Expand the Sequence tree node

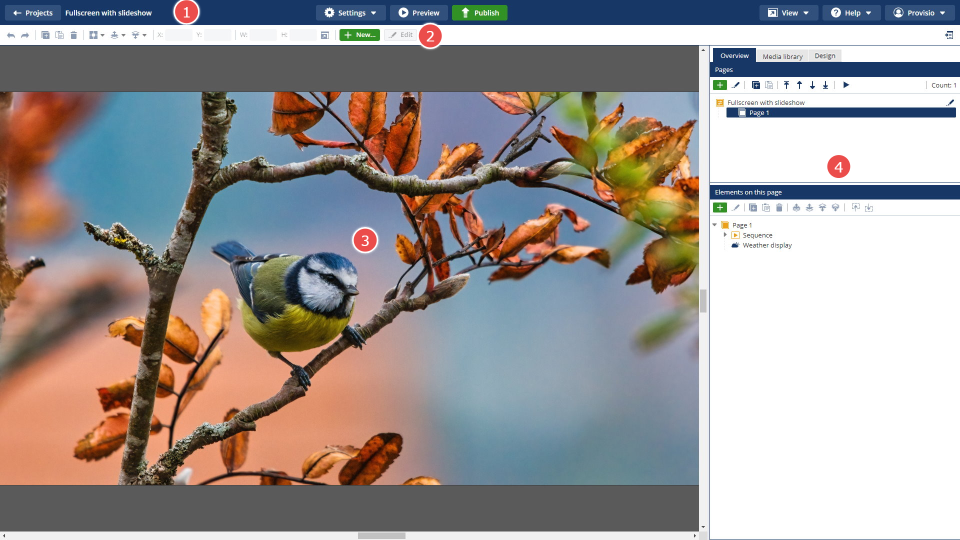tap(725, 235)
